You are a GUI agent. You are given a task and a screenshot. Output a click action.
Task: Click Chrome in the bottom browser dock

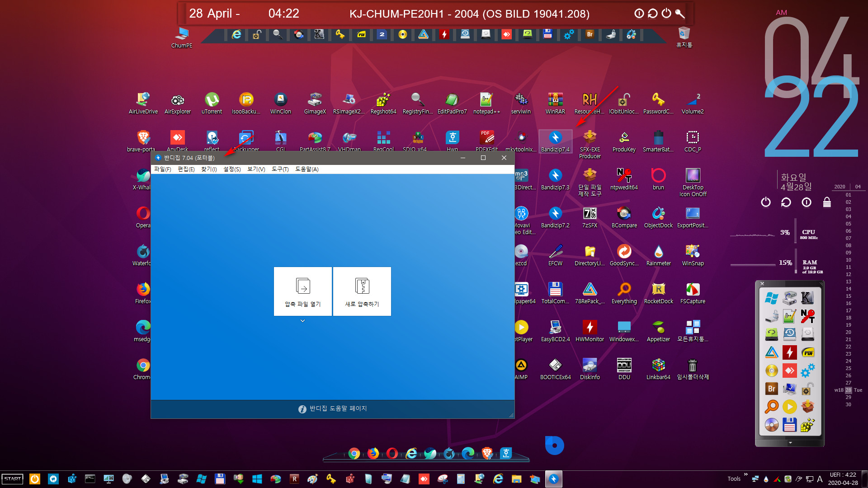point(354,453)
